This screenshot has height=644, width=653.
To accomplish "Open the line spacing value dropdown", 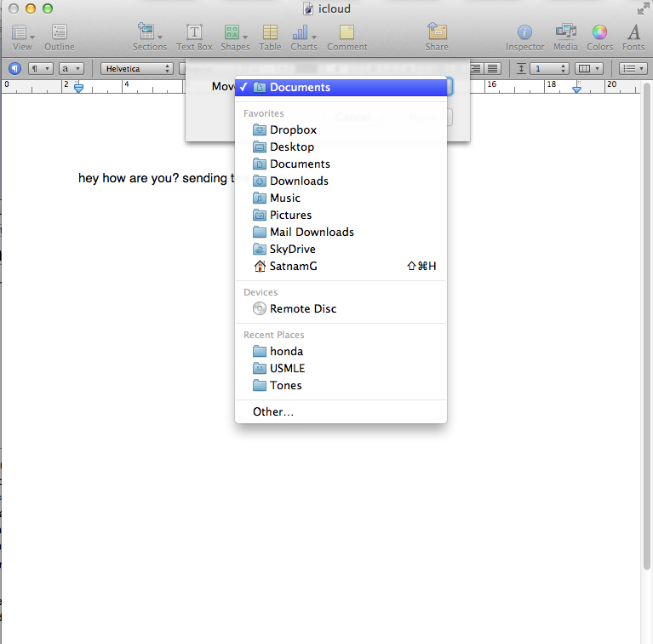I will 549,68.
